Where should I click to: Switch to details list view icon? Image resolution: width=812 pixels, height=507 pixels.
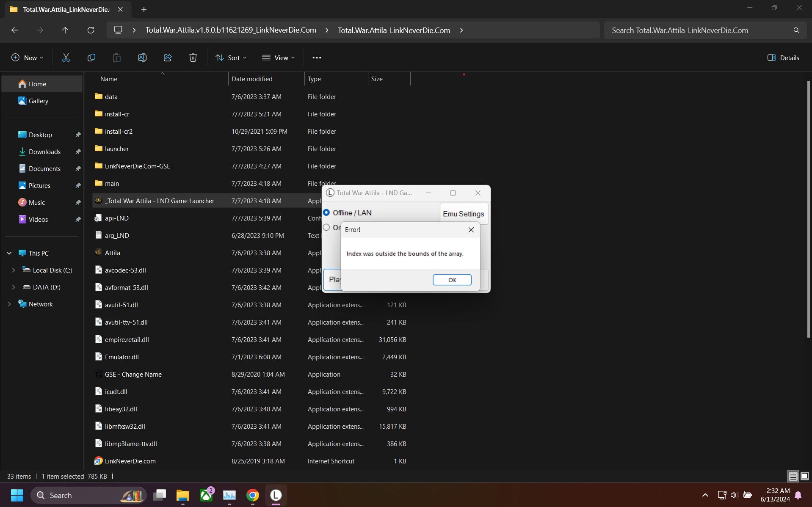click(793, 476)
